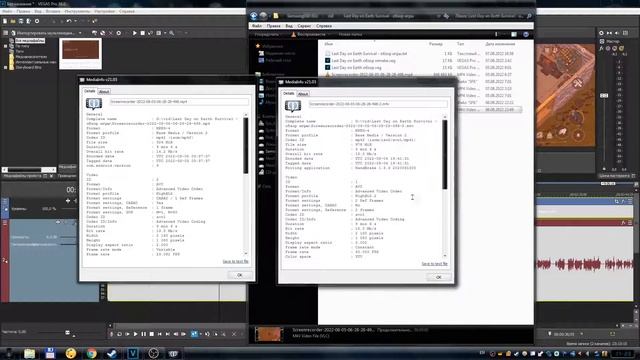The image size is (640, 360).
Task: Open the import media dropdown in Project Media
Action: (80, 33)
